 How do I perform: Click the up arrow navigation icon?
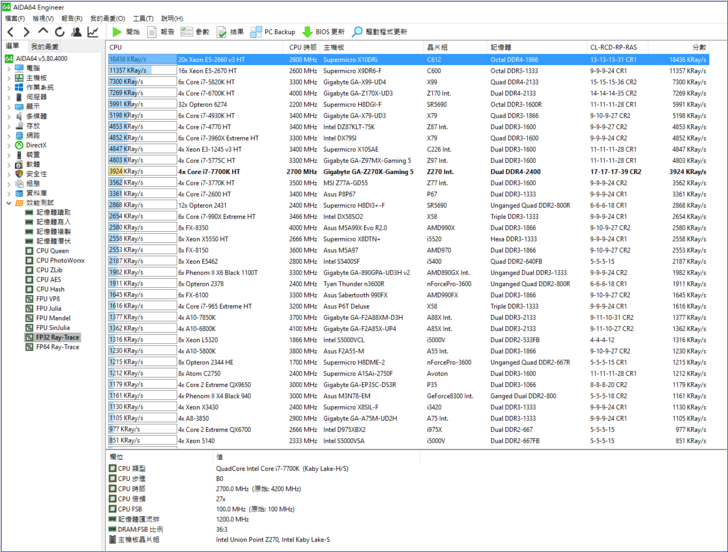click(43, 32)
